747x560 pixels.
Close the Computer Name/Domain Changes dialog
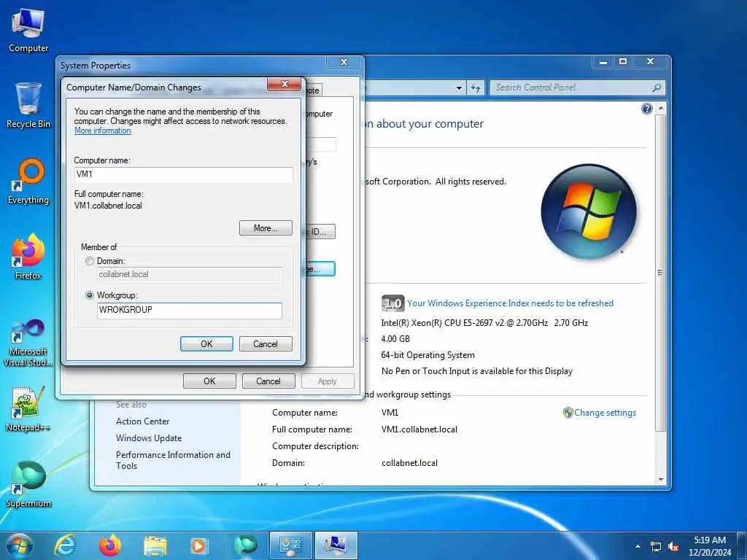point(285,84)
